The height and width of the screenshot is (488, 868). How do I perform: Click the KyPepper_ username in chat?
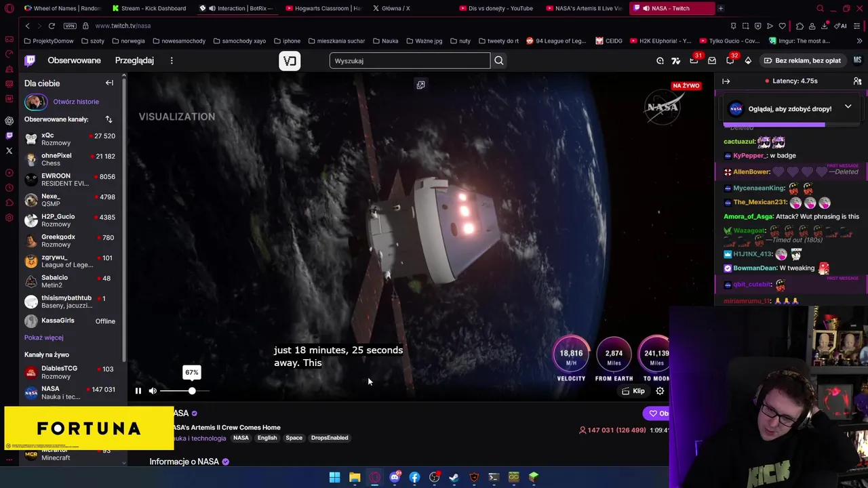pos(750,156)
